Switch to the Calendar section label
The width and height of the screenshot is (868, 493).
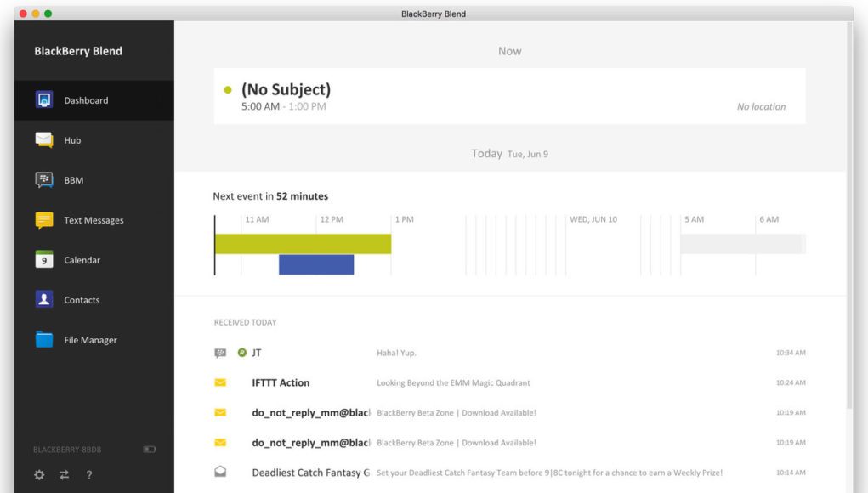[x=82, y=260]
